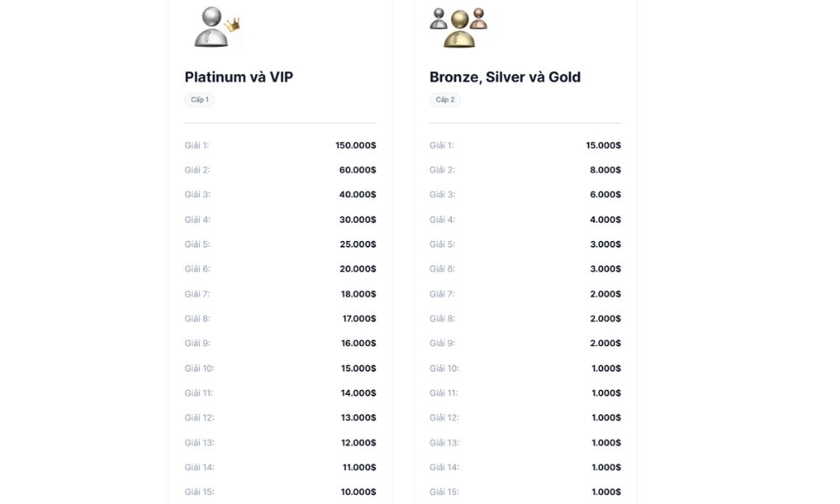
Task: Click the 60.000$ prize value
Action: (357, 170)
